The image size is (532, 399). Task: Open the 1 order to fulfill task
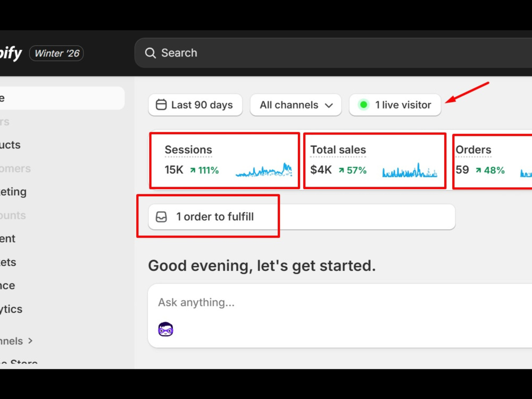302,217
